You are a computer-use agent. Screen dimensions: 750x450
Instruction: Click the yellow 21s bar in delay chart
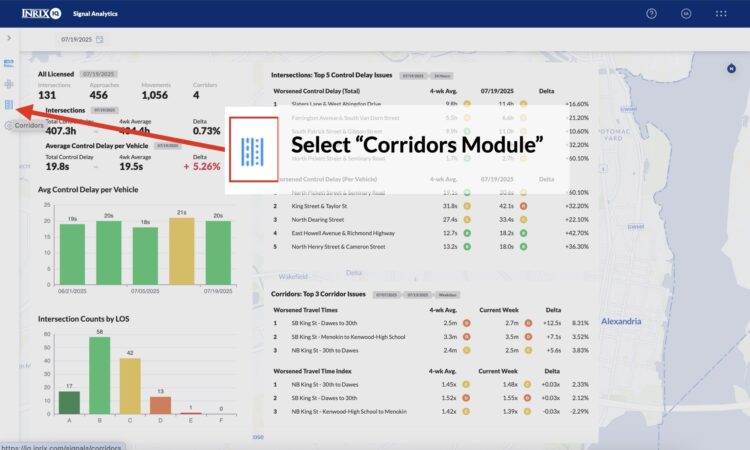182,251
